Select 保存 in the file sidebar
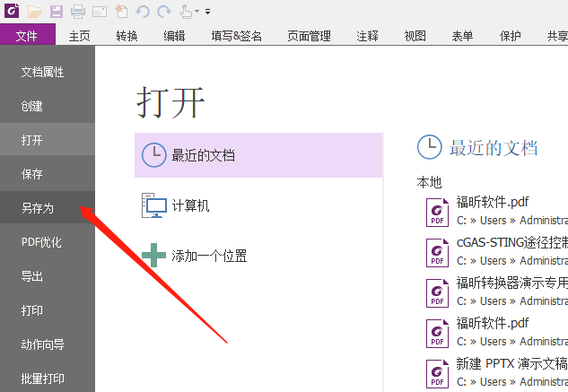Screen dimensions: 568x392 [48, 174]
